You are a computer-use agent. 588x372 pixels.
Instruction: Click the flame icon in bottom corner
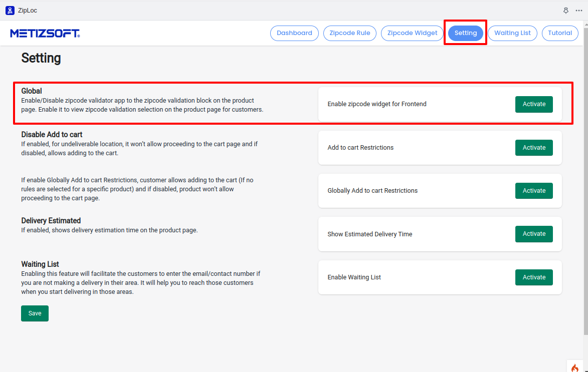tap(574, 367)
